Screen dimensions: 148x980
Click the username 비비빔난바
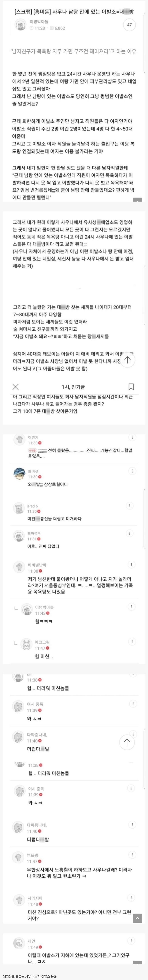[x=37, y=565]
